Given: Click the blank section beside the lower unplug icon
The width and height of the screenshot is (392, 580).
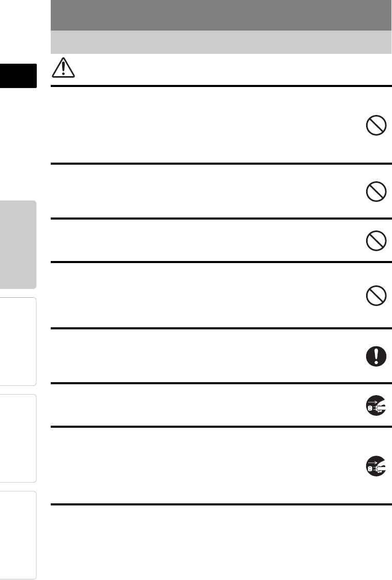Looking at the screenshot, I should point(202,466).
